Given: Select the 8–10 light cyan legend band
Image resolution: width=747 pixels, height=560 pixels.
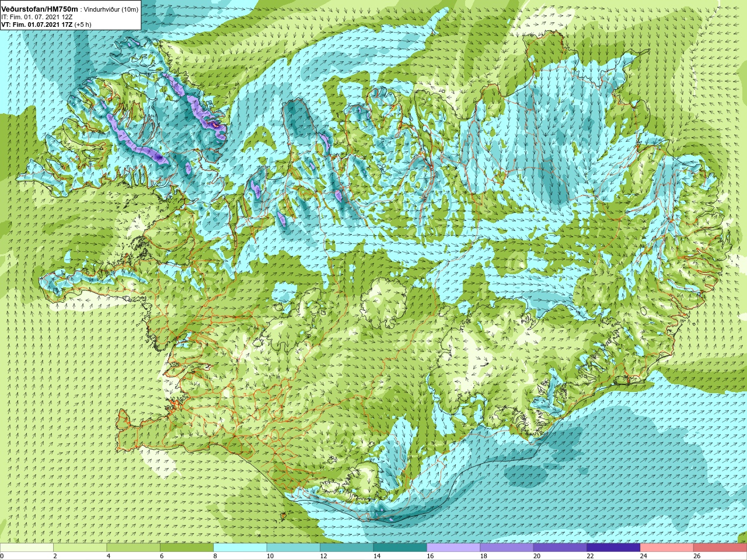Looking at the screenshot, I should pyautogui.click(x=240, y=548).
